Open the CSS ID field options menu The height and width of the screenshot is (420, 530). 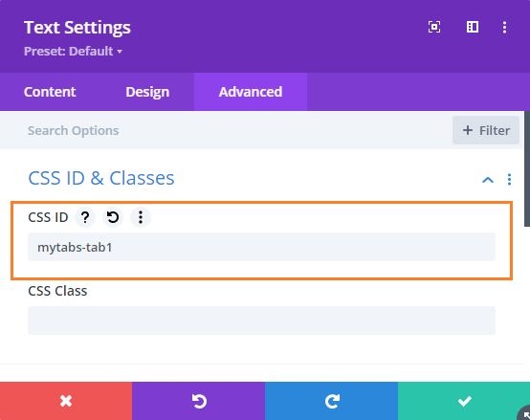[x=141, y=217]
